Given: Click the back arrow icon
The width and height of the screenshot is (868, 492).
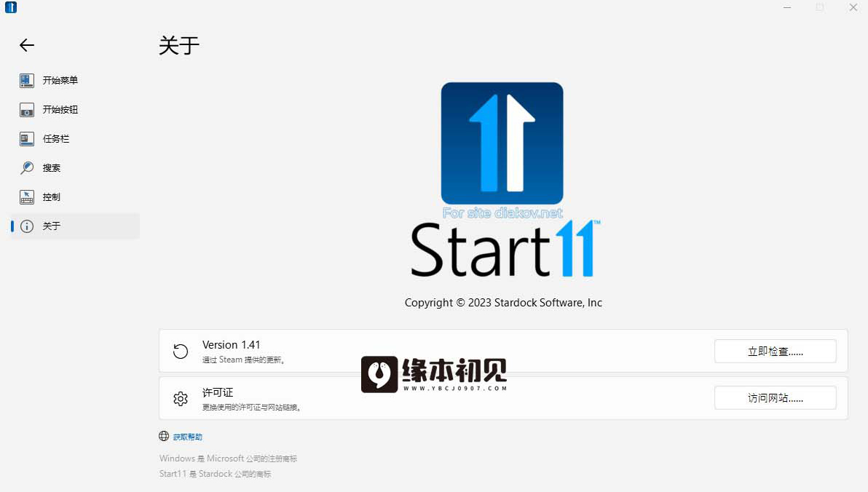Looking at the screenshot, I should [x=26, y=45].
